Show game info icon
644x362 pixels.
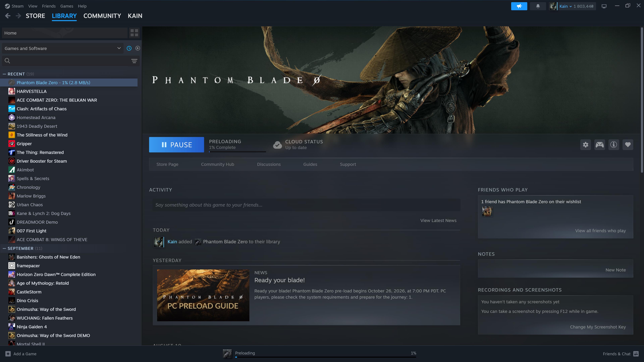click(x=613, y=145)
